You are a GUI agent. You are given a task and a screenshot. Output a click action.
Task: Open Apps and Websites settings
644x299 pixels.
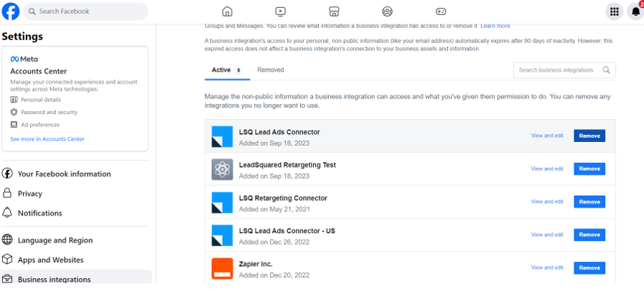tap(50, 260)
